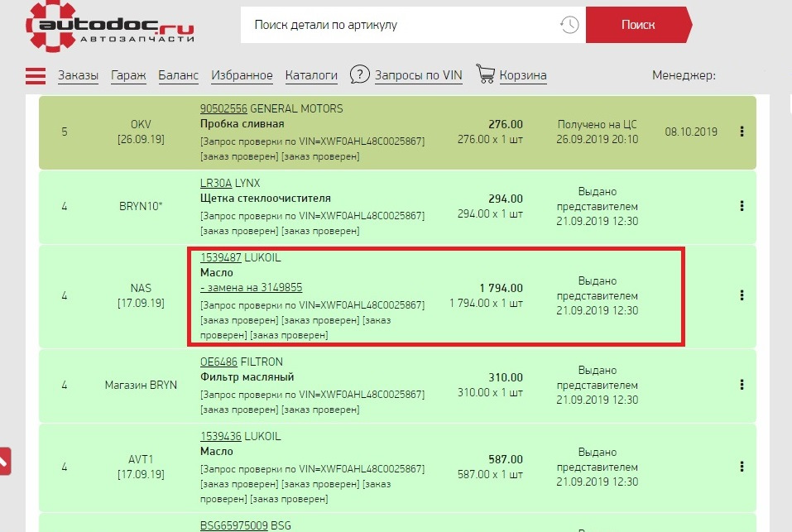Open Запросы по VIN page
The height and width of the screenshot is (532, 792).
(418, 75)
